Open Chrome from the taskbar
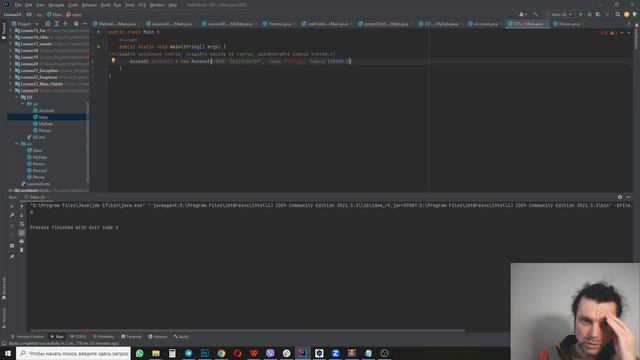640x360 pixels. [221, 353]
